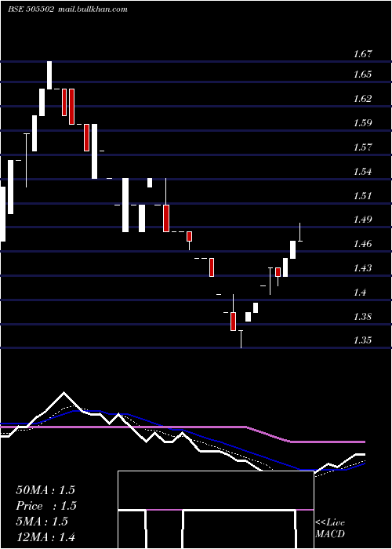Click the last candle wick near 1.49
The height and width of the screenshot is (549, 392).
tap(300, 232)
